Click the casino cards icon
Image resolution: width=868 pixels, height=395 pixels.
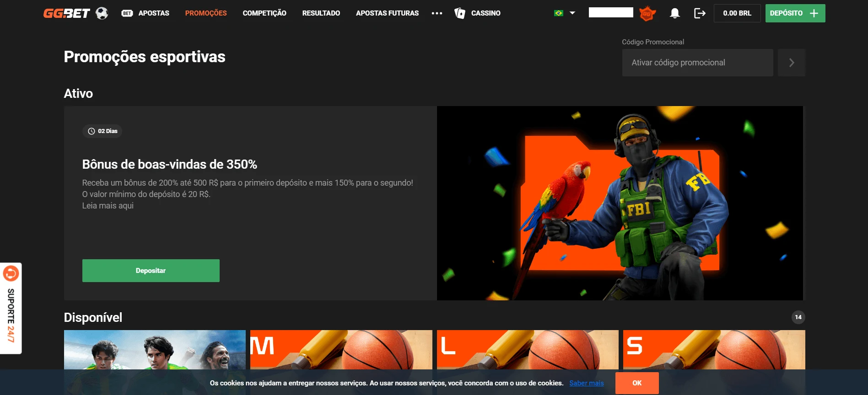(x=459, y=13)
